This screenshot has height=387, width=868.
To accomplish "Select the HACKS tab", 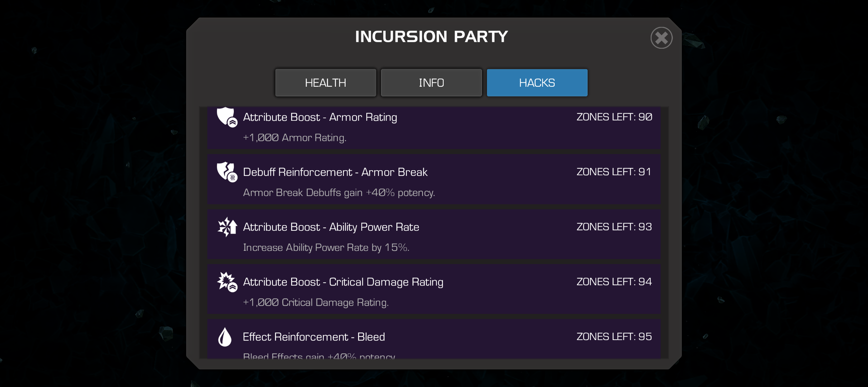I will (537, 83).
